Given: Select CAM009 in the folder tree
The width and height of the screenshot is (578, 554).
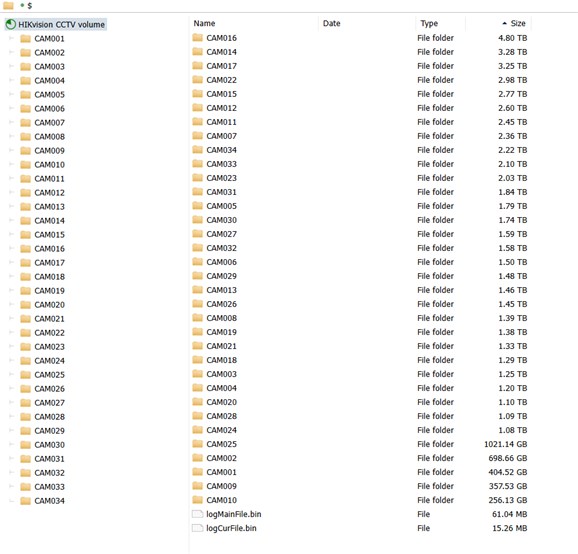Looking at the screenshot, I should (x=49, y=150).
